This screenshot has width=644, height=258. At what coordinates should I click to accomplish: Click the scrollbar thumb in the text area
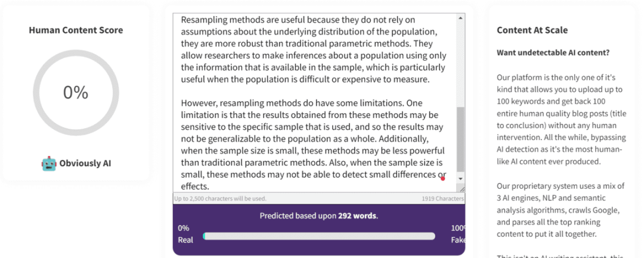point(460,137)
